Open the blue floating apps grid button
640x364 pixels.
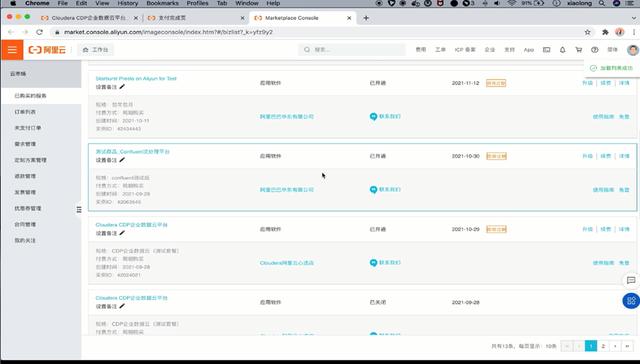click(x=631, y=301)
